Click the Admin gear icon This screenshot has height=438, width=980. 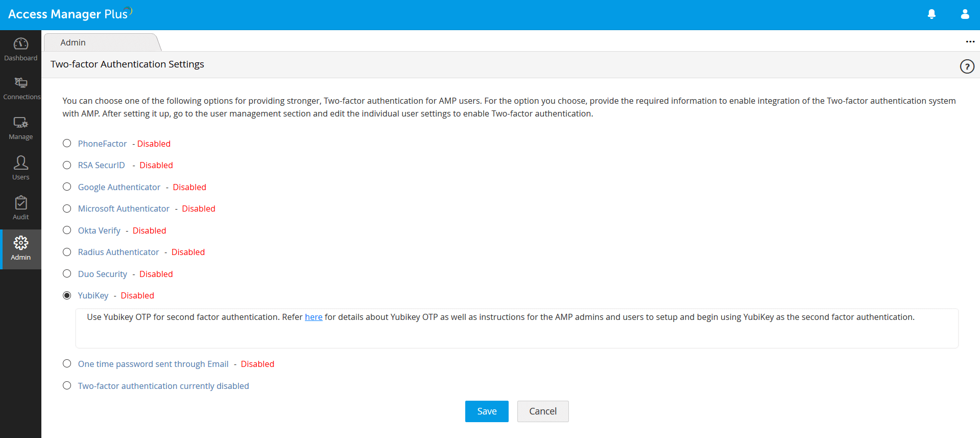[x=20, y=243]
